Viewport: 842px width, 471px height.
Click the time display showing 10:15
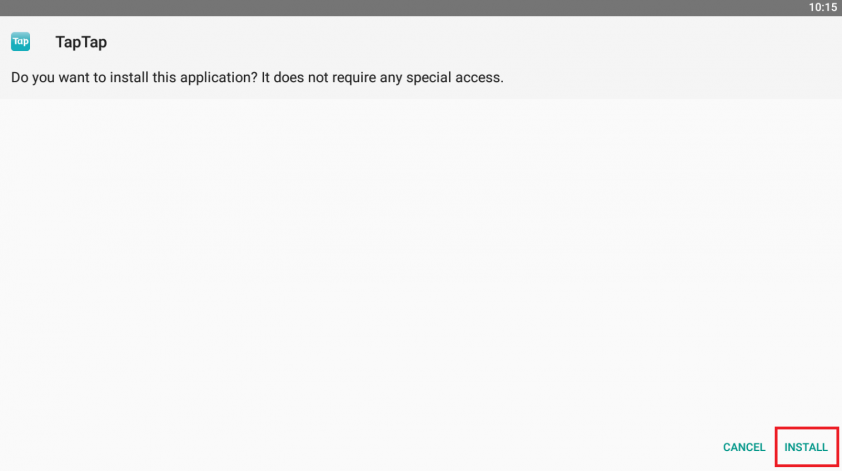[x=823, y=8]
